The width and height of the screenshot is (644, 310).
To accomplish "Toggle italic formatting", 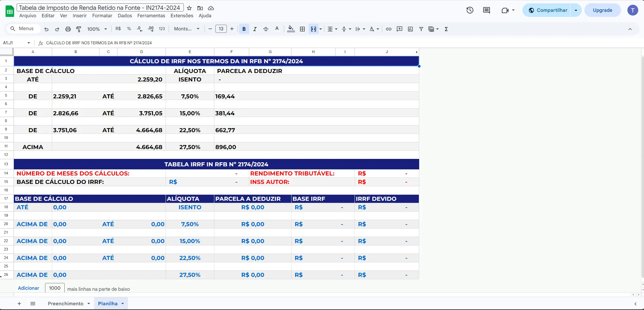I will click(x=255, y=29).
